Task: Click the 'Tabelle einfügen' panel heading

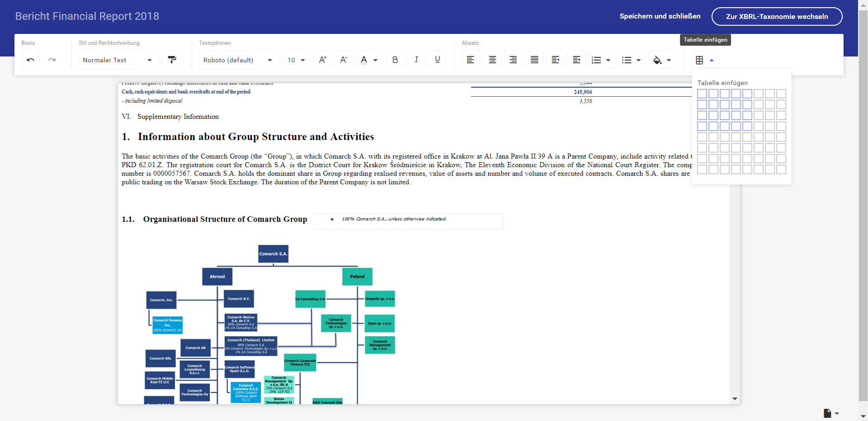Action: 722,83
